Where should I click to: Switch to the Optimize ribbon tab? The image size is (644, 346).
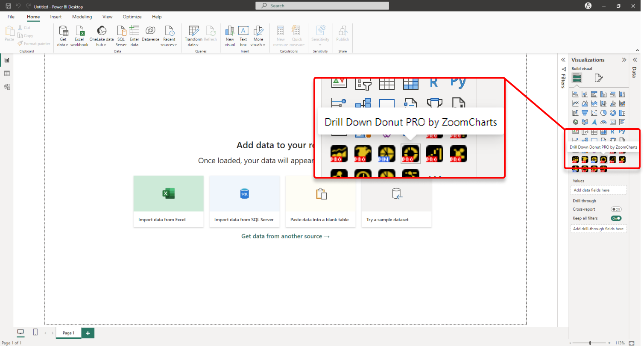point(132,17)
